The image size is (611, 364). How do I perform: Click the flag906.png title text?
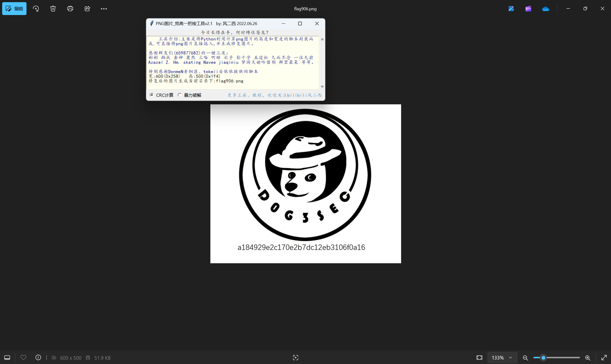click(305, 9)
